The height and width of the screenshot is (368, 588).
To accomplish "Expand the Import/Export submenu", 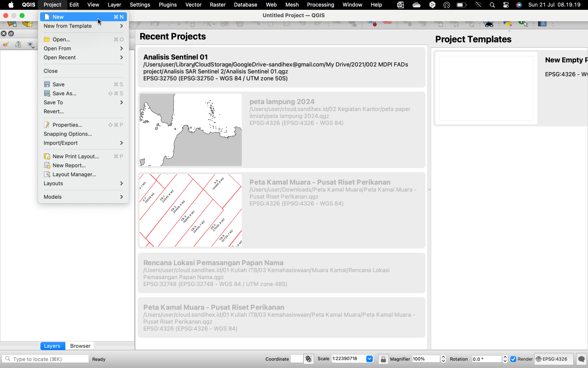I will pos(83,143).
